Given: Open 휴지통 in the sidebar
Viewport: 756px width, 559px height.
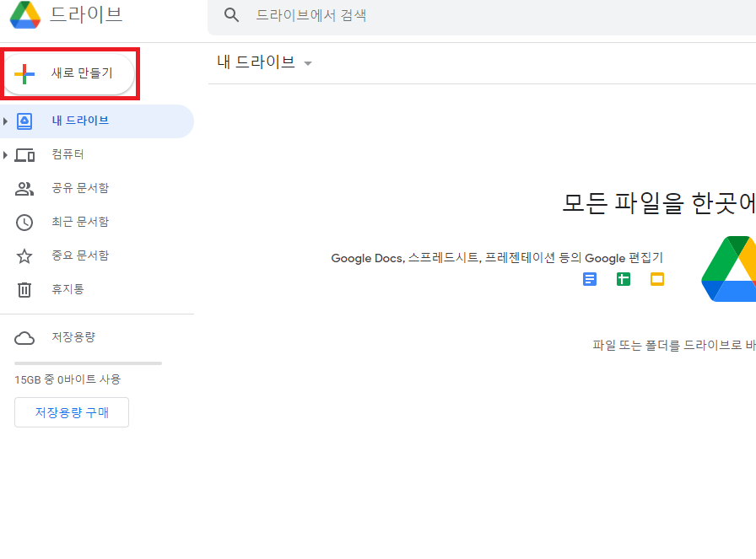Looking at the screenshot, I should (97, 290).
